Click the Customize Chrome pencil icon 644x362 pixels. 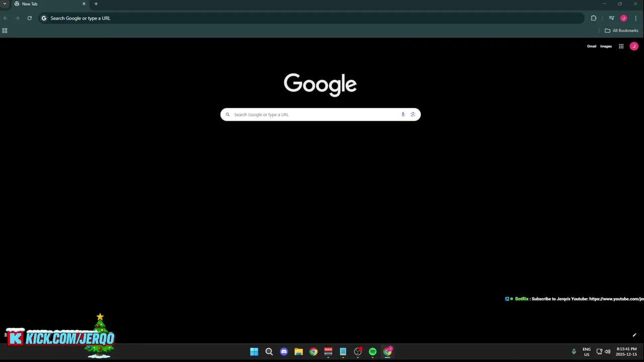634,335
